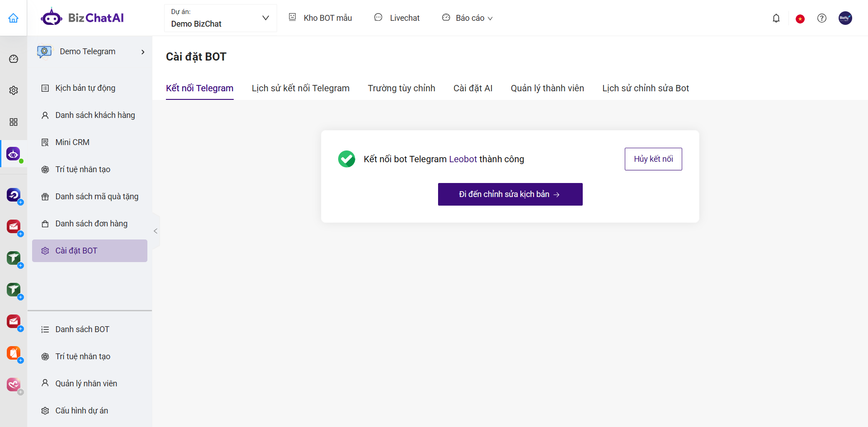The width and height of the screenshot is (868, 427).
Task: Click the Kịch bản tự động list icon
Action: point(45,88)
